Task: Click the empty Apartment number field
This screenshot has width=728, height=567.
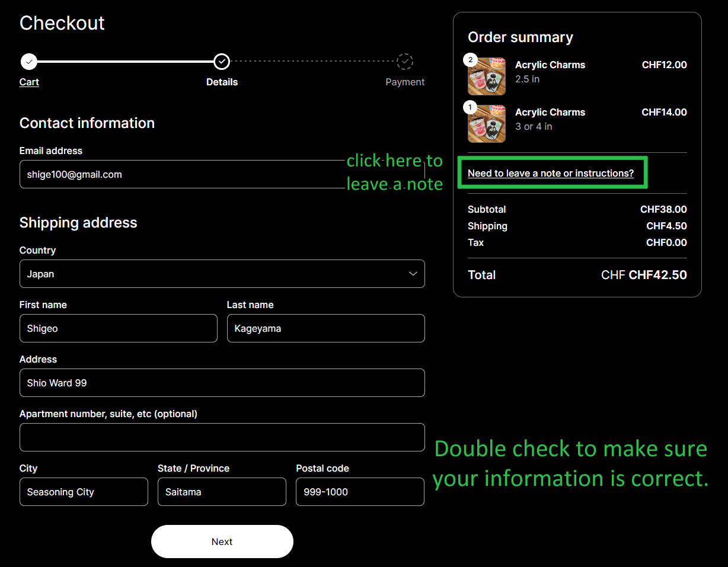Action: [x=222, y=437]
